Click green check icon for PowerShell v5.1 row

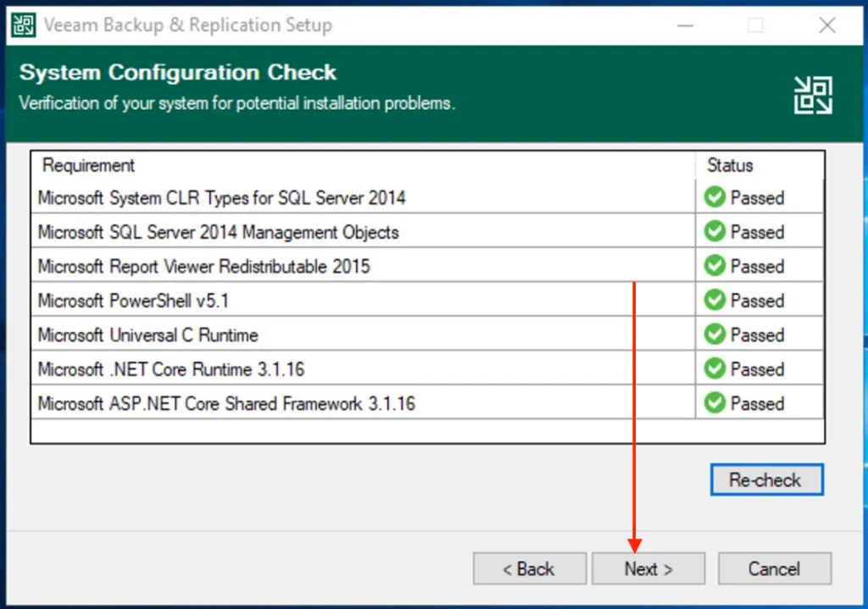pos(715,300)
